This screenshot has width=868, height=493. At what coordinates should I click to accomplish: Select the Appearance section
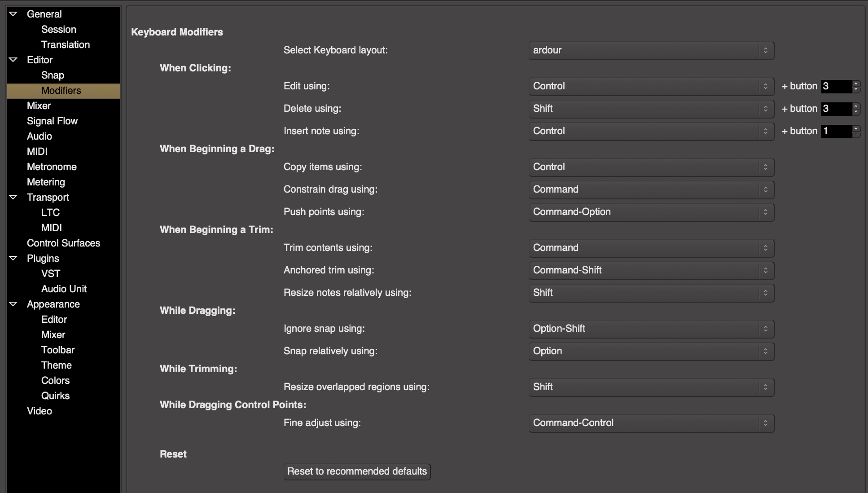pos(54,304)
